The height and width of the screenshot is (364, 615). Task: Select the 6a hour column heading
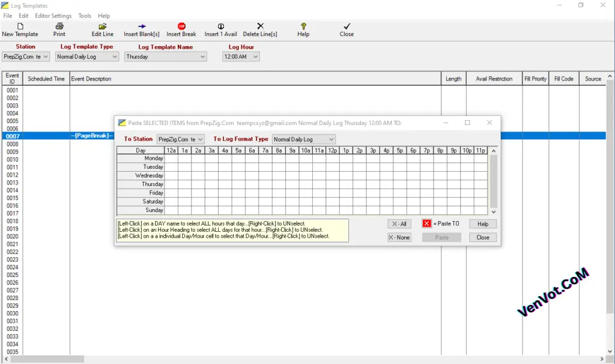point(252,151)
